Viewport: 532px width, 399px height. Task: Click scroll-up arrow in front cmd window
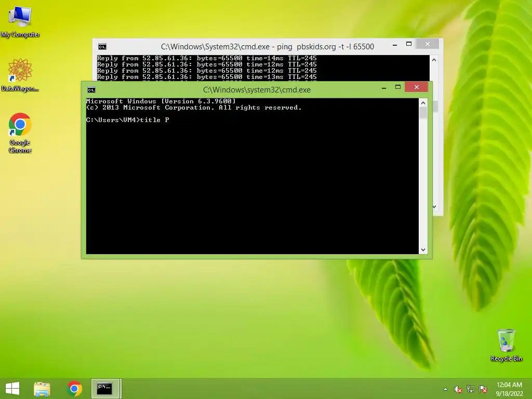[x=423, y=103]
